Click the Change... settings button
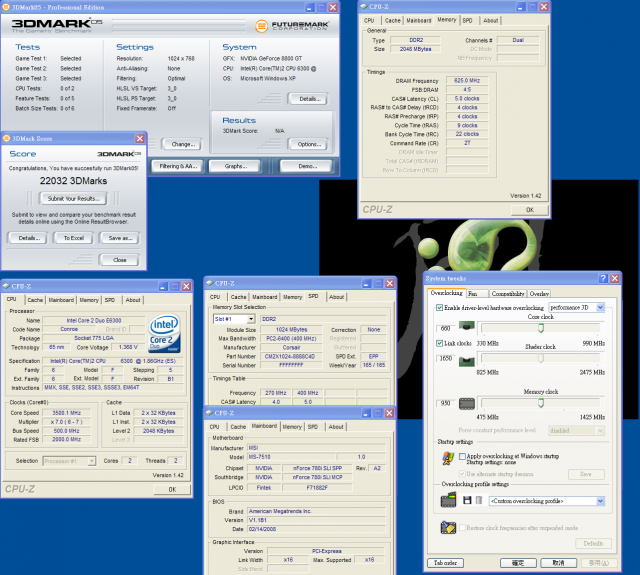Viewport: 640px width, 575px height. [182, 144]
